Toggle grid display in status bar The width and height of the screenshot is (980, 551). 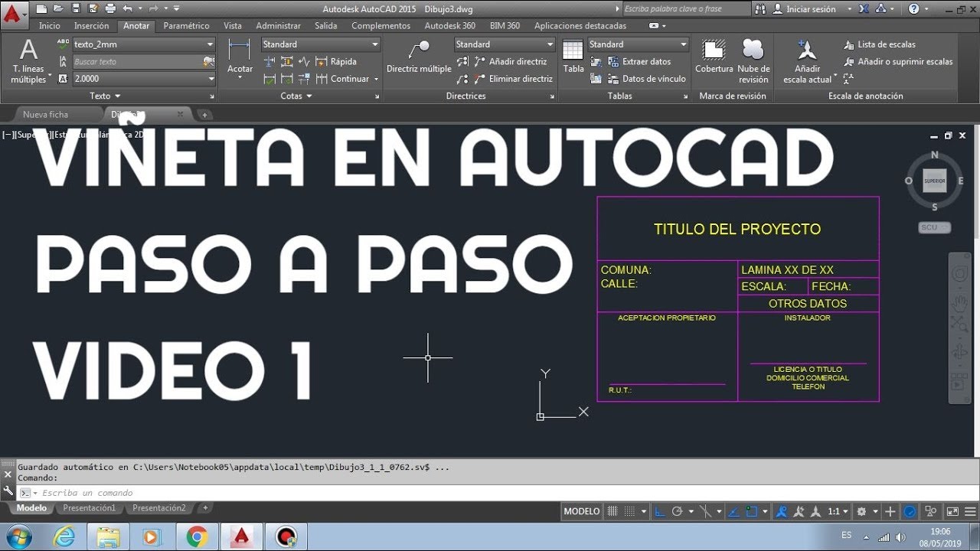tap(612, 511)
